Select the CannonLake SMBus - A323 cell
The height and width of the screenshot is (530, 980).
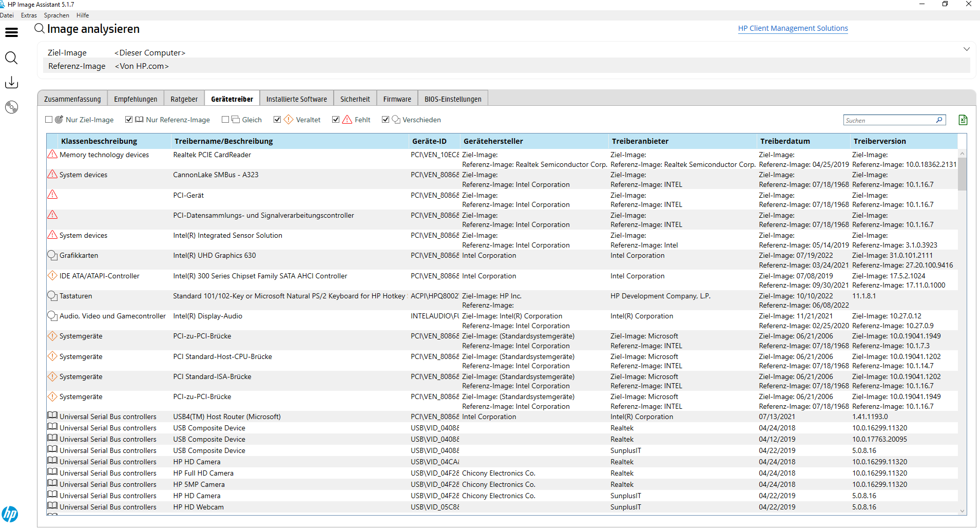tap(216, 175)
